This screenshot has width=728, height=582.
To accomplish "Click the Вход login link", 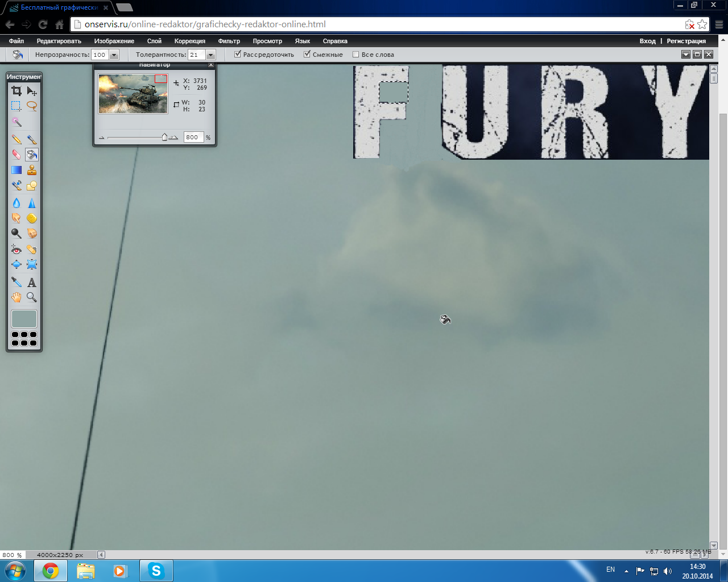I will (x=647, y=41).
